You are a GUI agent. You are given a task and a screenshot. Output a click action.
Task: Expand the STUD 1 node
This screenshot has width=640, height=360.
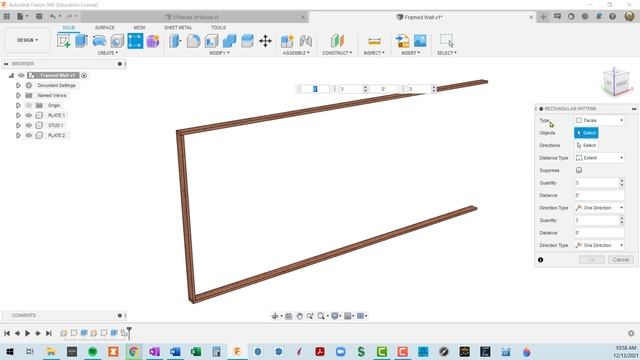coord(18,125)
